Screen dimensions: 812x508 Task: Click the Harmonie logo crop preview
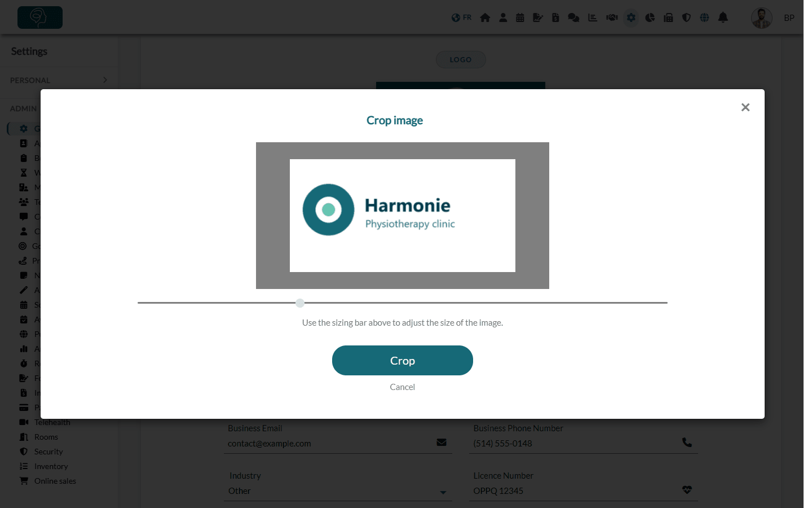[x=403, y=216]
